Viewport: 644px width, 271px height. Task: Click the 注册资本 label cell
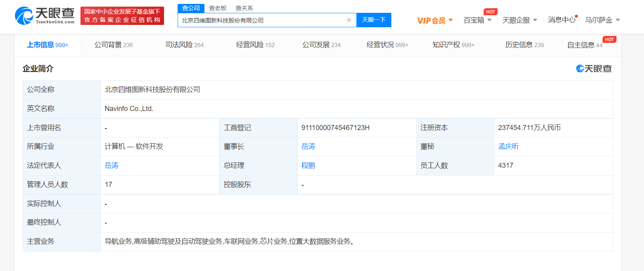455,128
